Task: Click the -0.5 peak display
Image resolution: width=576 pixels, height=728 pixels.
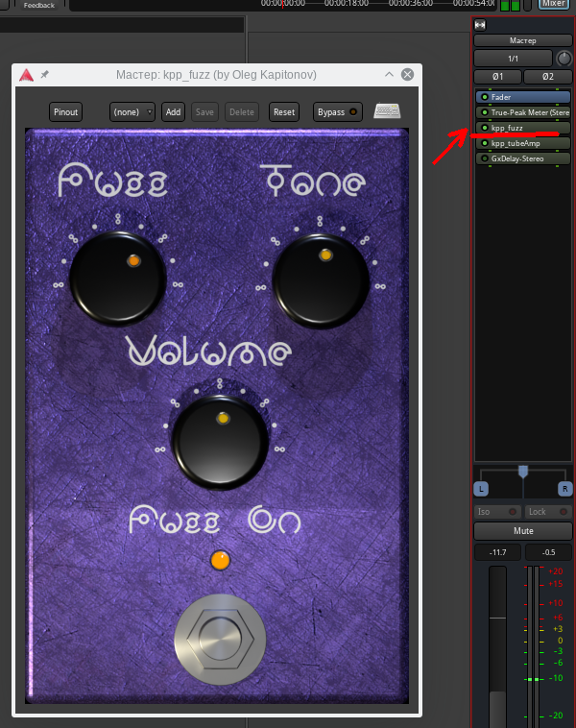Action: tap(548, 552)
